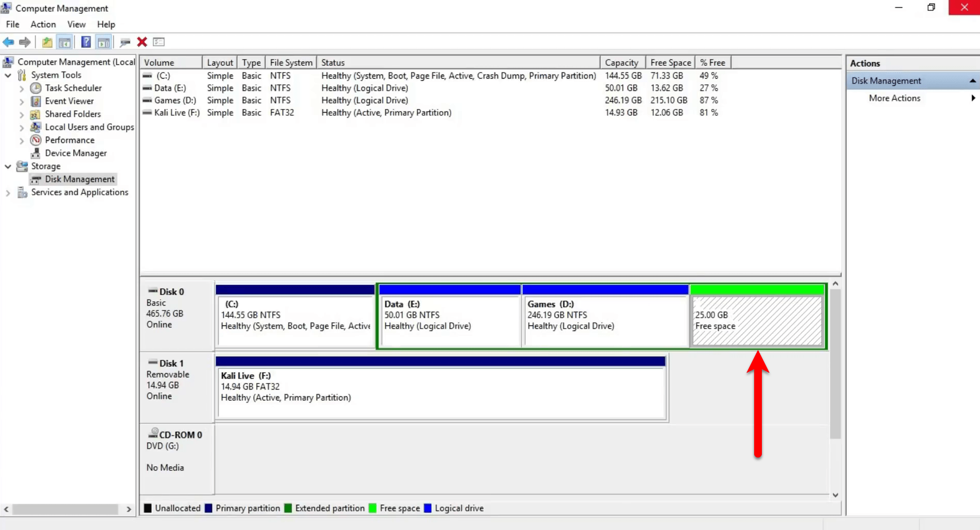Expand the More Actions submenu arrow
The height and width of the screenshot is (530, 980).
tap(973, 98)
